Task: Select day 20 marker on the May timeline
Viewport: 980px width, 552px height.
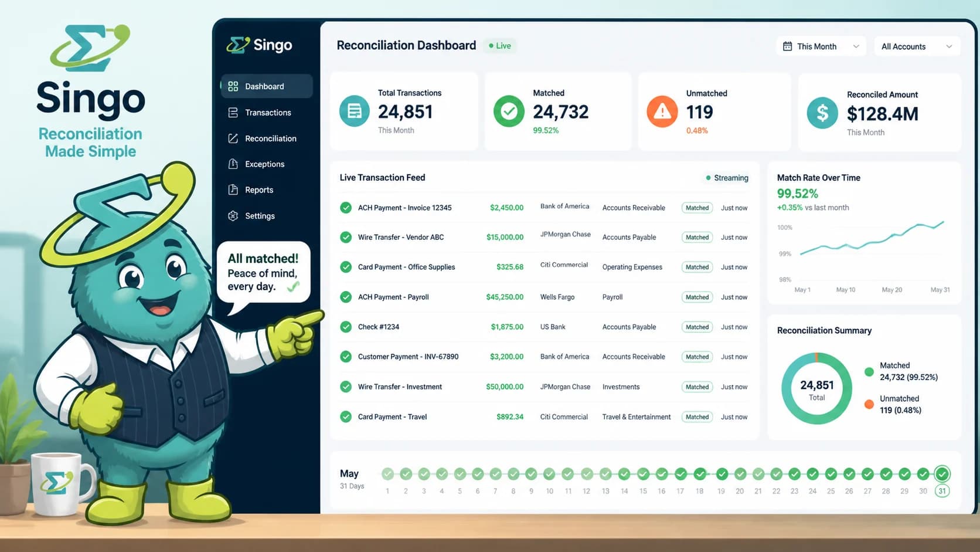Action: click(x=740, y=474)
